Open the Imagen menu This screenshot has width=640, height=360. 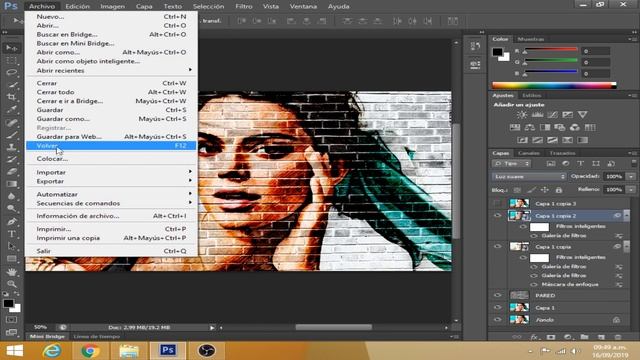pos(113,6)
